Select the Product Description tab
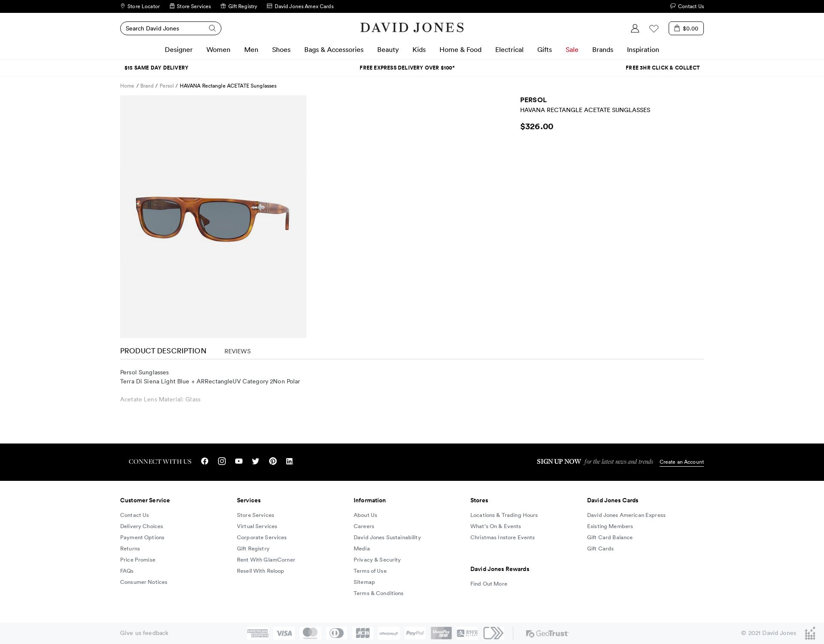824x644 pixels. click(163, 351)
